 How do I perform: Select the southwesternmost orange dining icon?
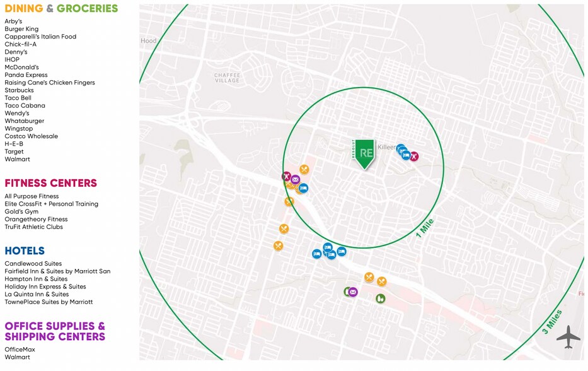278,246
